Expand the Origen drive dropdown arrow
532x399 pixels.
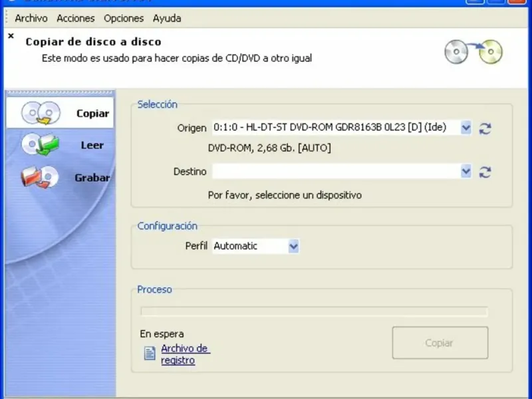point(466,128)
